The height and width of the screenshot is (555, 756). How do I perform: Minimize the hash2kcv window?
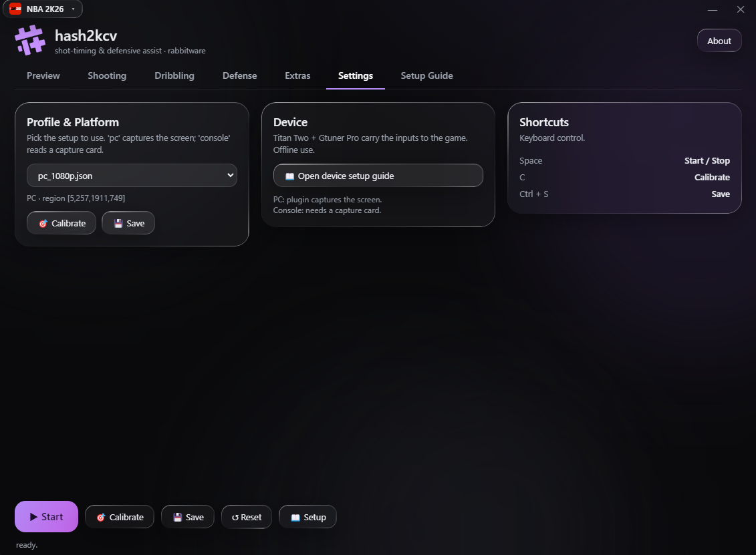[x=712, y=9]
